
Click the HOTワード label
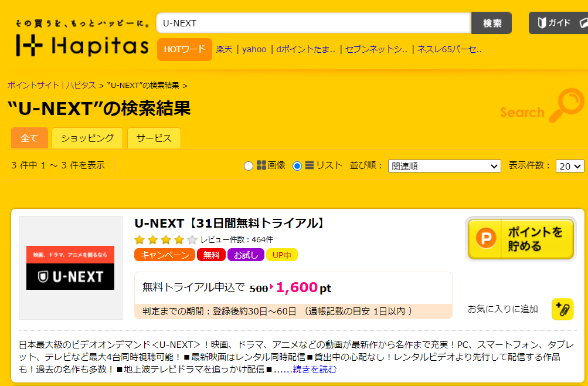185,49
